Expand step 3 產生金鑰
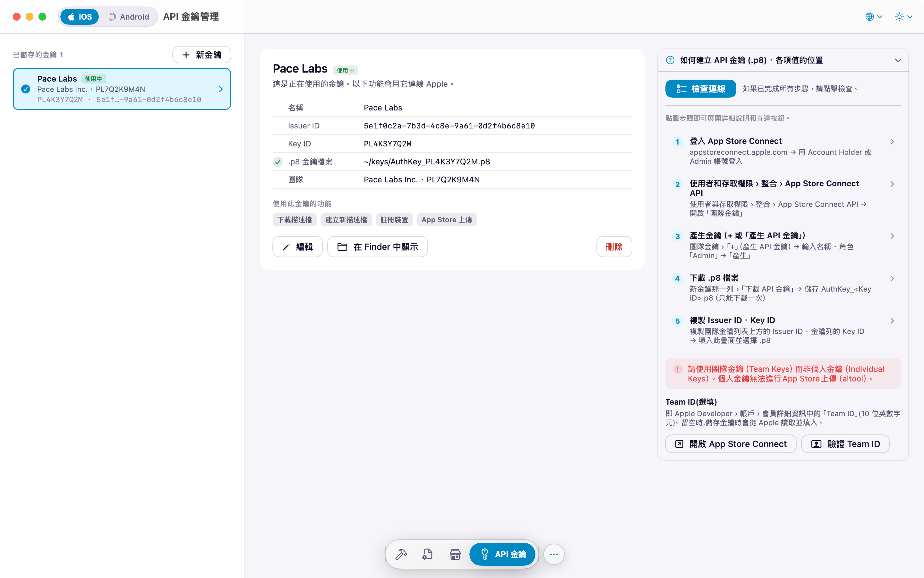 [x=783, y=245]
